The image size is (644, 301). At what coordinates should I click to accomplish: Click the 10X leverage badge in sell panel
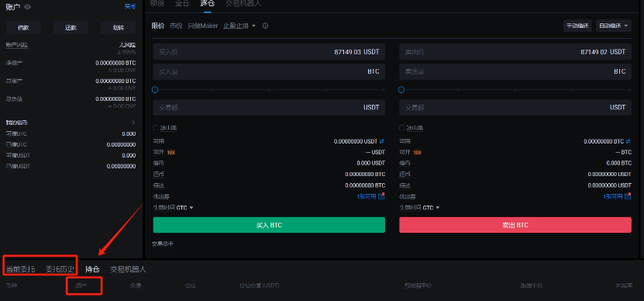(417, 153)
